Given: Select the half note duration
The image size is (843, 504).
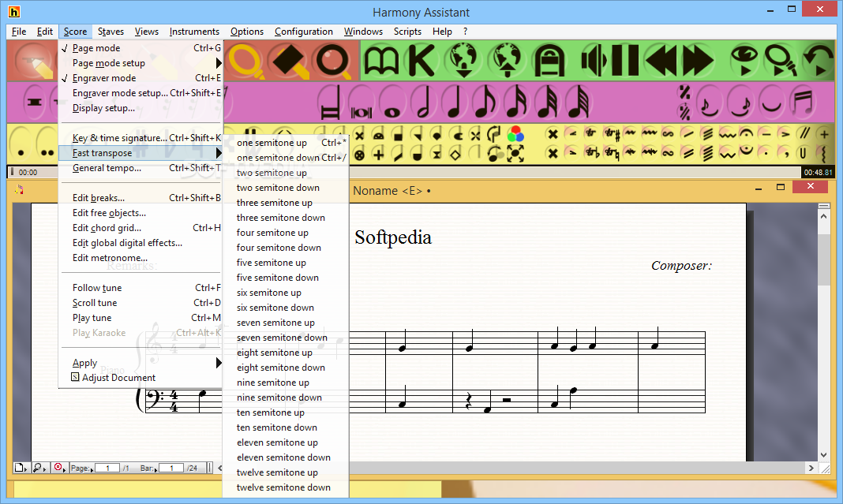Looking at the screenshot, I should pyautogui.click(x=424, y=102).
